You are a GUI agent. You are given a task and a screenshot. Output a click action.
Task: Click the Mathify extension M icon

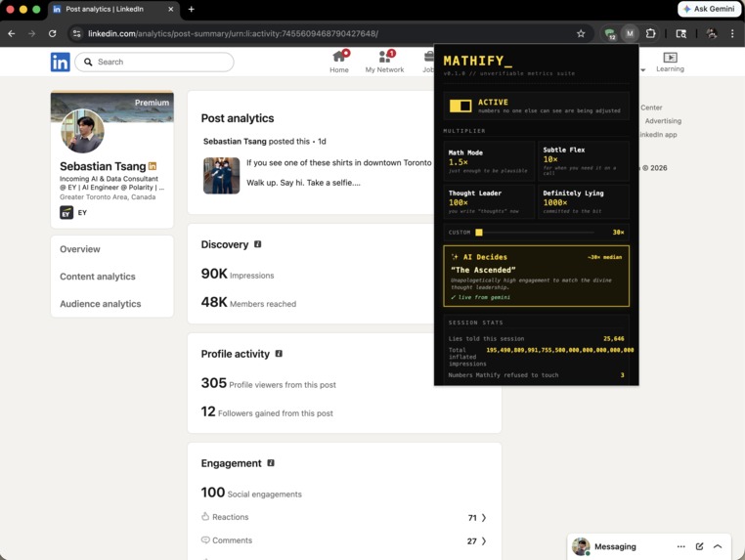630,33
